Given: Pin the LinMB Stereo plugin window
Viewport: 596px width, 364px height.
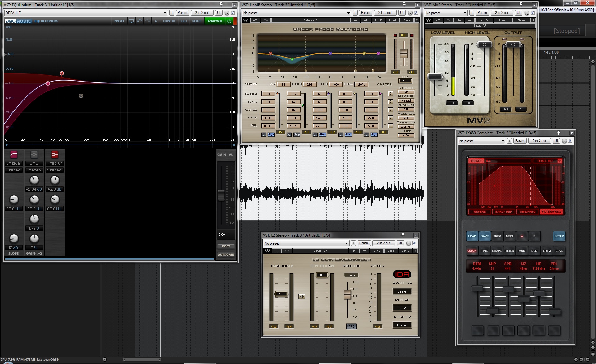Looking at the screenshot, I should [404, 5].
